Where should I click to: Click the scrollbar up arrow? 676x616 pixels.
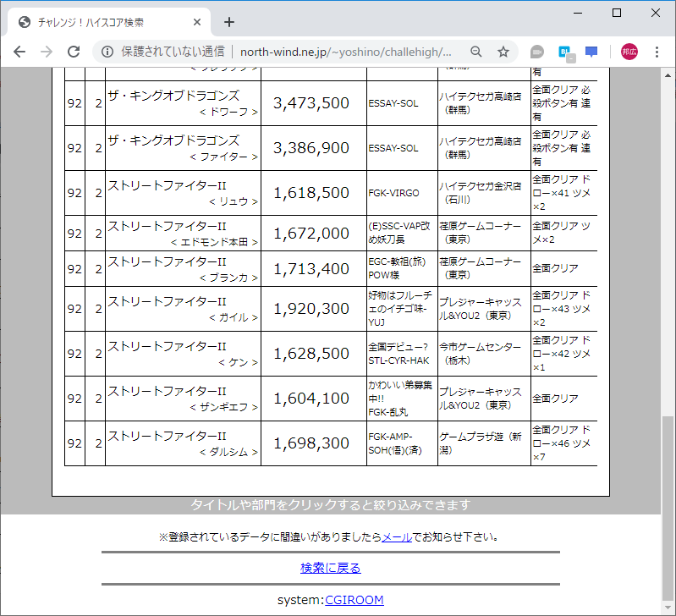click(668, 74)
